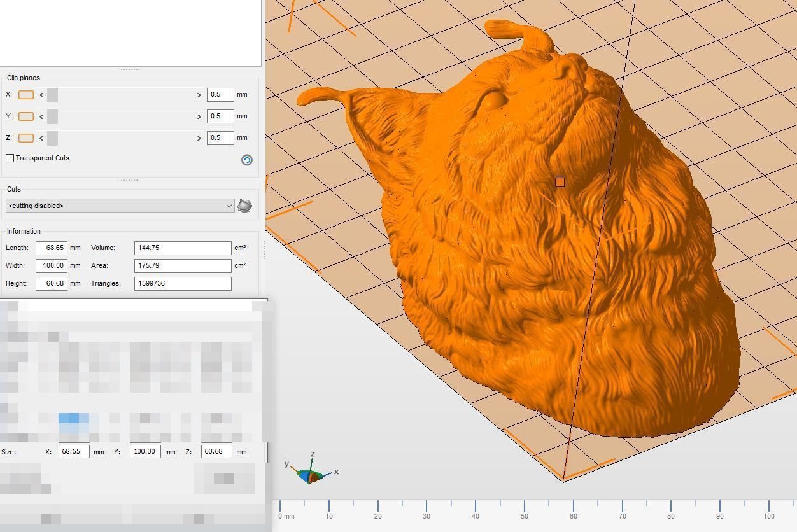Click the Z clip plane slider thumb
This screenshot has width=797, height=532.
[52, 138]
